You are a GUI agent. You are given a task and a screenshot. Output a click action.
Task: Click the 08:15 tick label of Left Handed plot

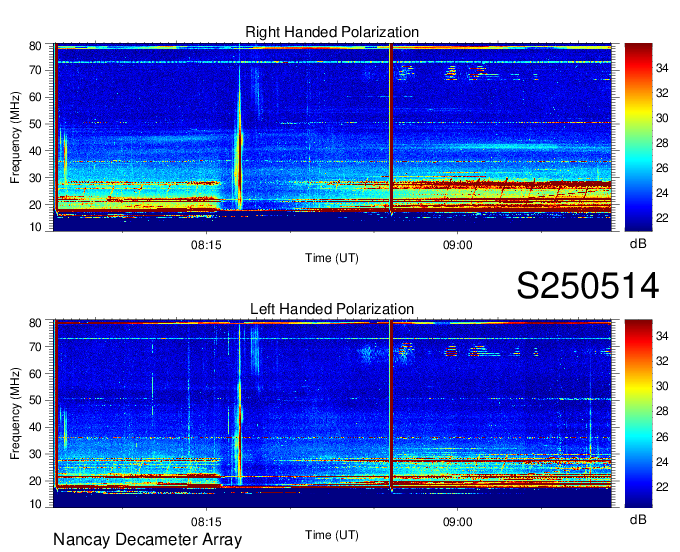coord(206,522)
